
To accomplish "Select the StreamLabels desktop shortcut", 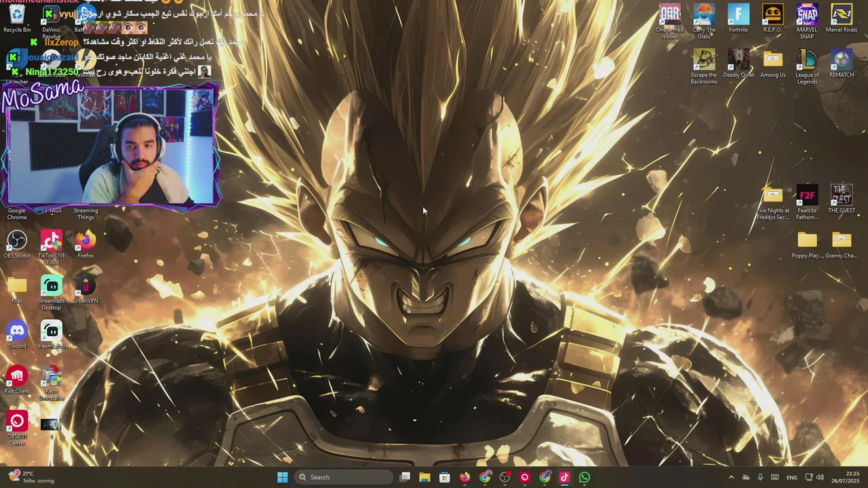I will tap(52, 335).
